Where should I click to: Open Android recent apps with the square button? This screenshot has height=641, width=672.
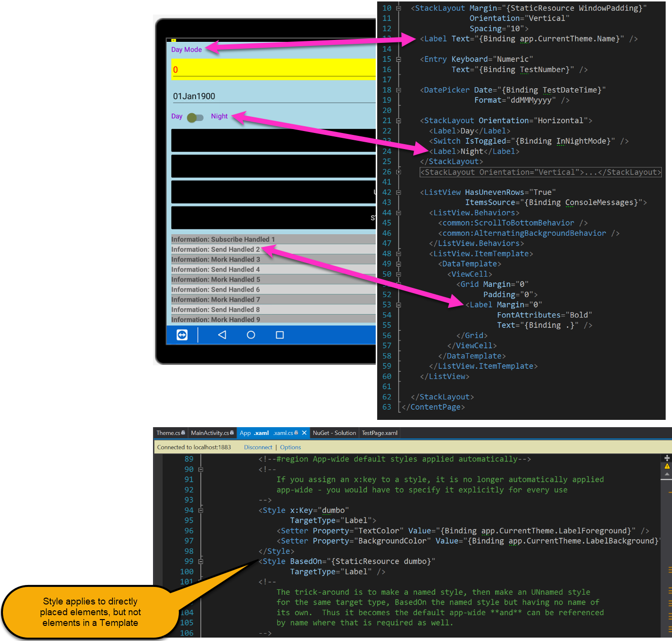279,335
